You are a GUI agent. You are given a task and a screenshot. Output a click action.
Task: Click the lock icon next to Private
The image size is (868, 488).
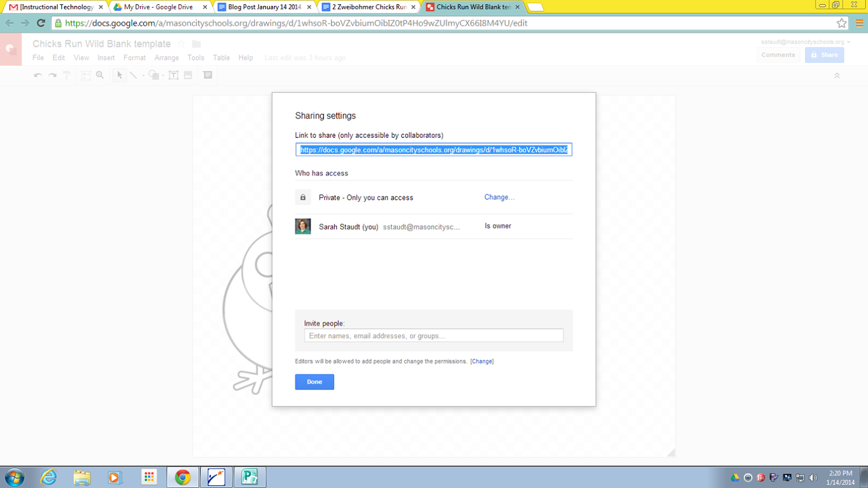click(x=303, y=197)
